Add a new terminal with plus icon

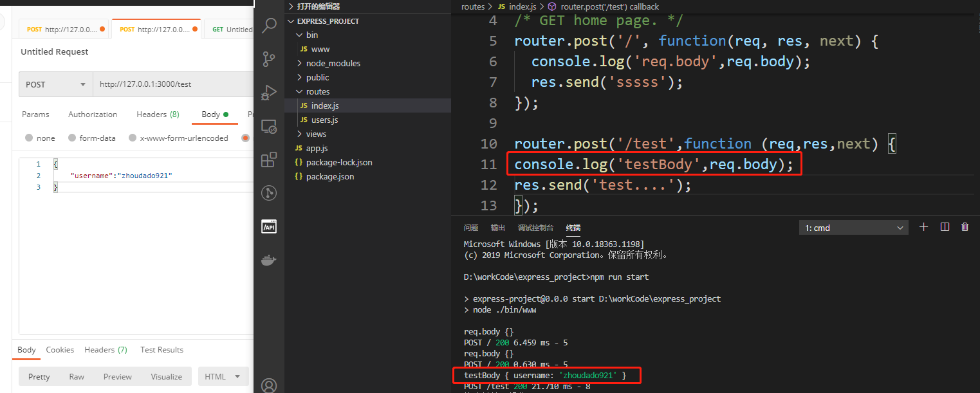(924, 227)
